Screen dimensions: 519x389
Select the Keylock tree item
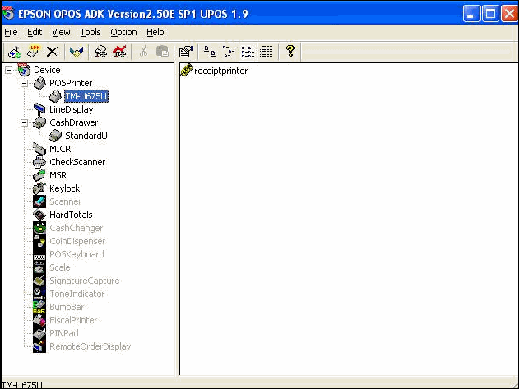(x=65, y=188)
